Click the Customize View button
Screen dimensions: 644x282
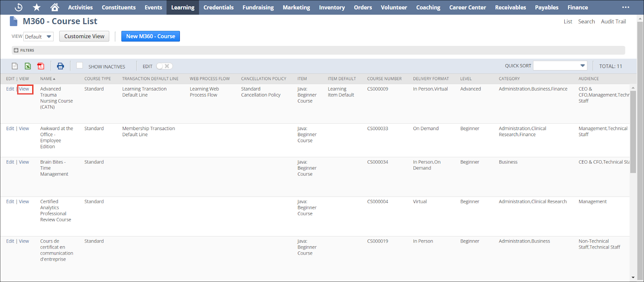pos(84,36)
